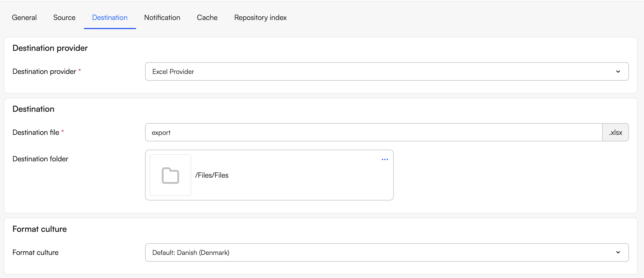Open the three-dots menu for Destination folder
The height and width of the screenshot is (278, 644).
tap(385, 159)
